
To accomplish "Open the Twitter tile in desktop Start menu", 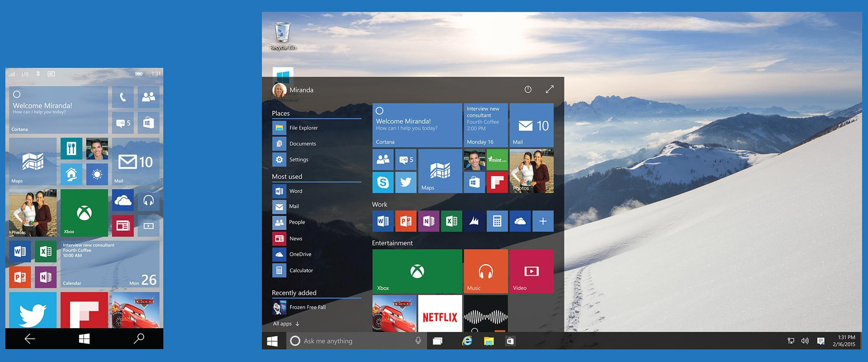I will pos(406,182).
